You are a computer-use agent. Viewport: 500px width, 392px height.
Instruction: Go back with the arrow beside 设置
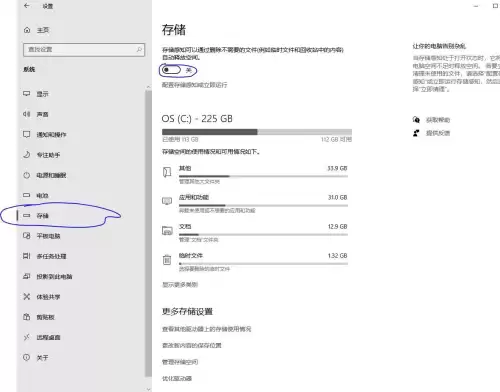(x=27, y=6)
